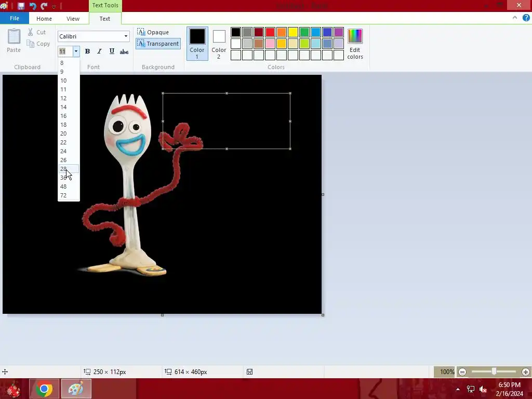Viewport: 532px width, 399px height.
Task: Click the Redo arrow icon
Action: [x=44, y=6]
